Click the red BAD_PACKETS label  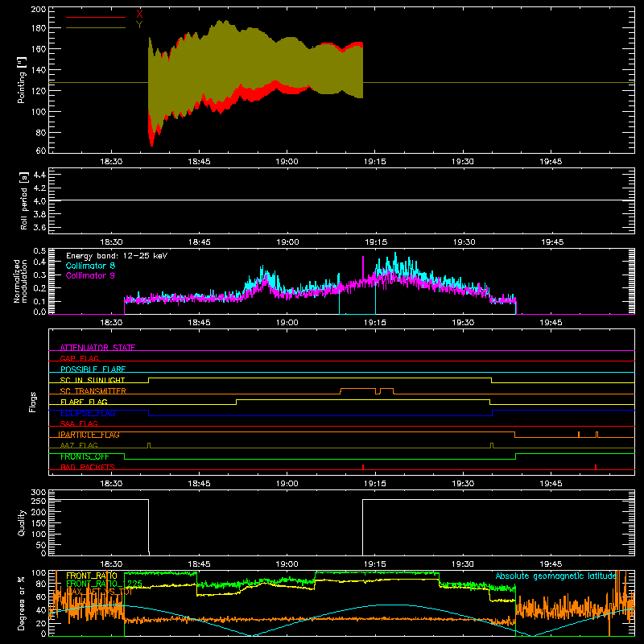(x=88, y=467)
